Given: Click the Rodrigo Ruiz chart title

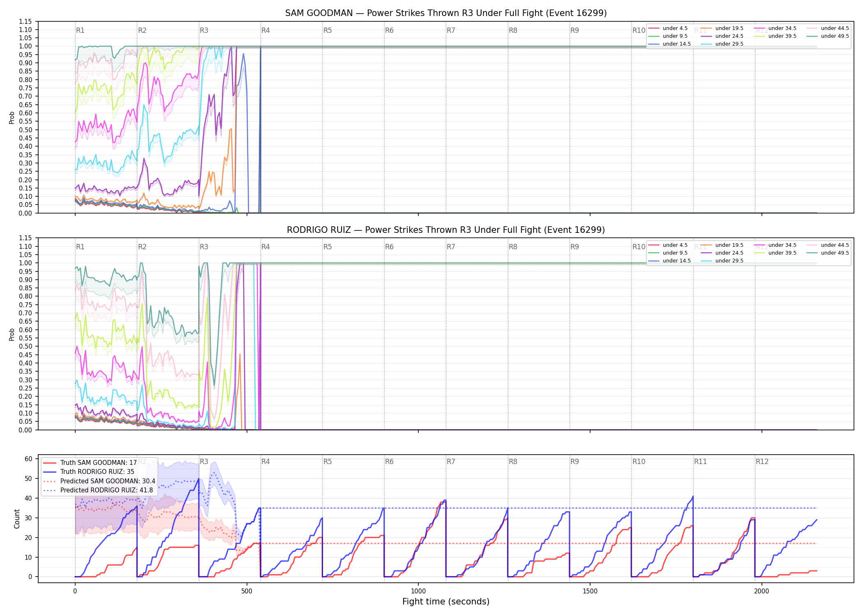Looking at the screenshot, I should click(446, 230).
